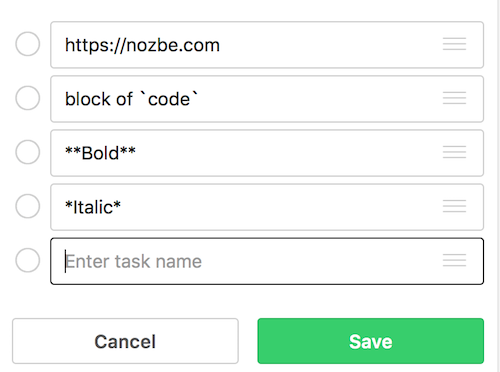This screenshot has height=372, width=500.
Task: Click the vertical scrollbar track at right edge
Action: point(497,186)
